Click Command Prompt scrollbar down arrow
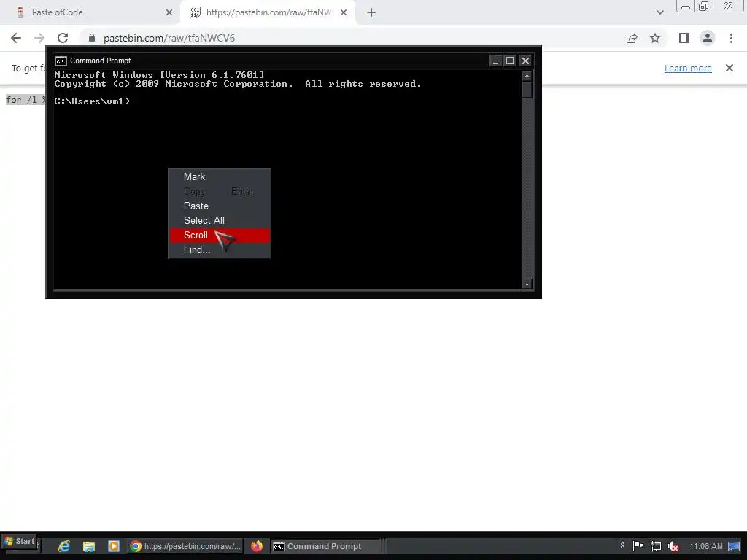The image size is (747, 560). (x=527, y=284)
